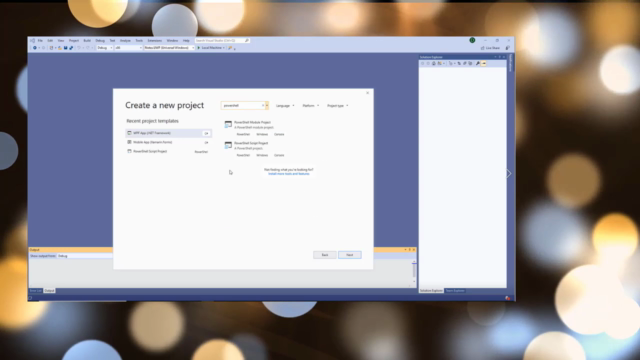The image size is (640, 360).
Task: Toggle Solution Explorer auto-hide pin
Action: click(x=500, y=57)
